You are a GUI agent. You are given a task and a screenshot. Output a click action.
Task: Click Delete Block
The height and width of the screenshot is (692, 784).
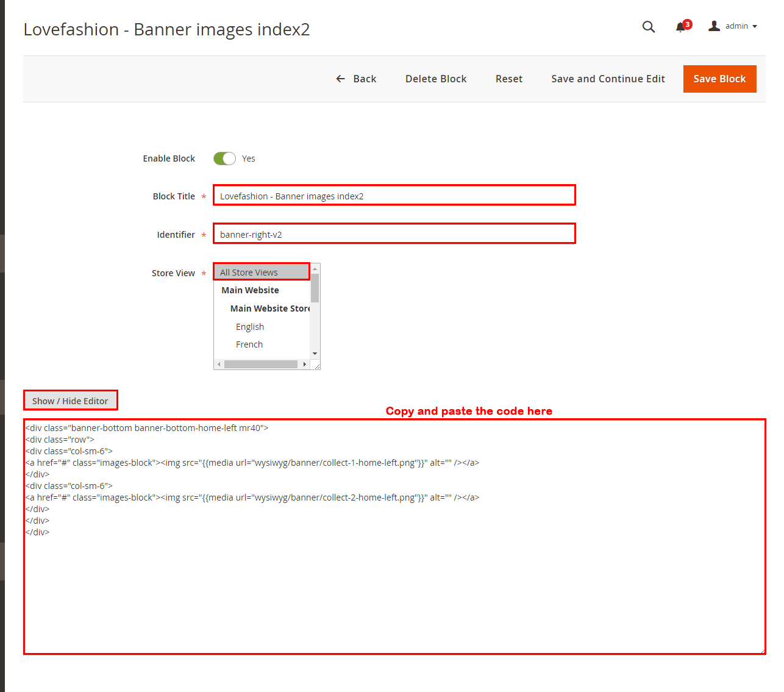436,79
